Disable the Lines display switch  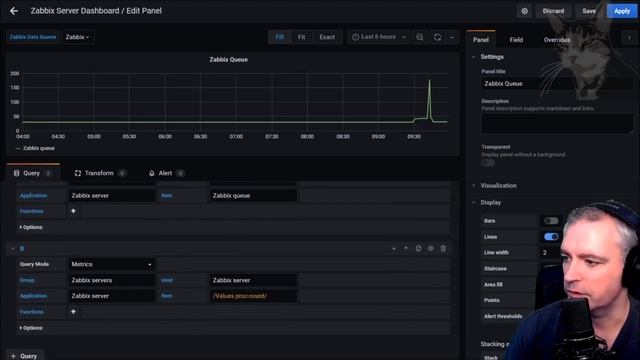[x=551, y=237]
